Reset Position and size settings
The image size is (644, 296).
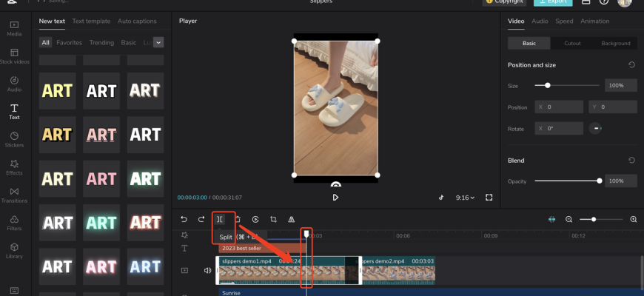(x=631, y=65)
